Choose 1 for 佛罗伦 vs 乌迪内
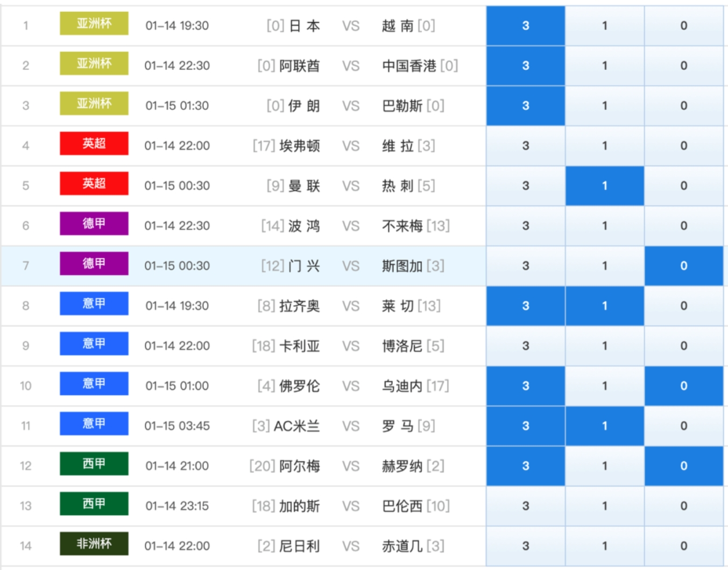 click(x=605, y=386)
